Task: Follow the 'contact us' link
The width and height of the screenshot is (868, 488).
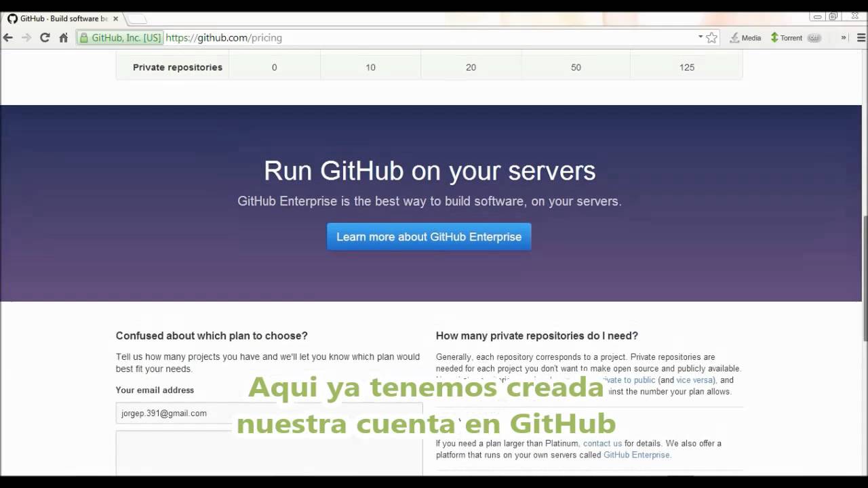Action: point(602,443)
